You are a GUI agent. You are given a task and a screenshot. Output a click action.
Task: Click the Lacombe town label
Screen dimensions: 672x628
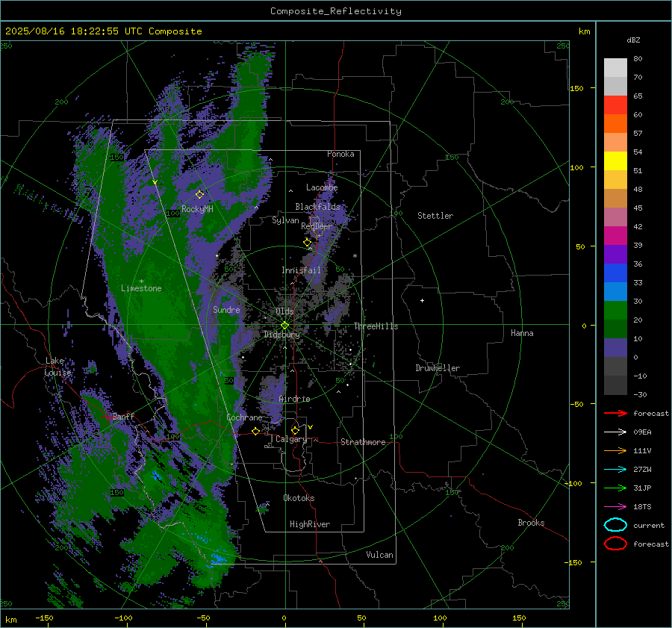tap(322, 187)
